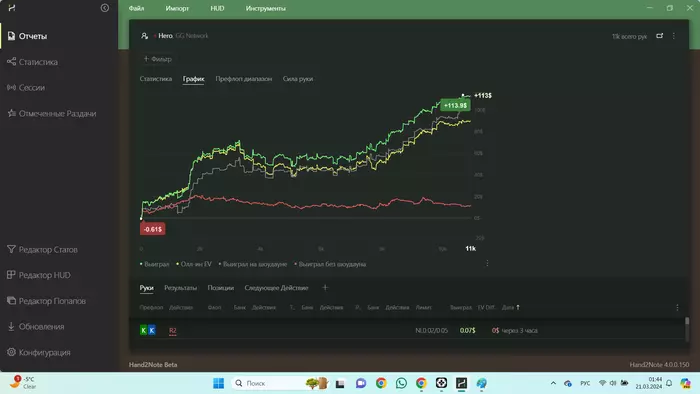700x394 pixels.
Task: Open the weather widget on taskbar
Action: (23, 382)
